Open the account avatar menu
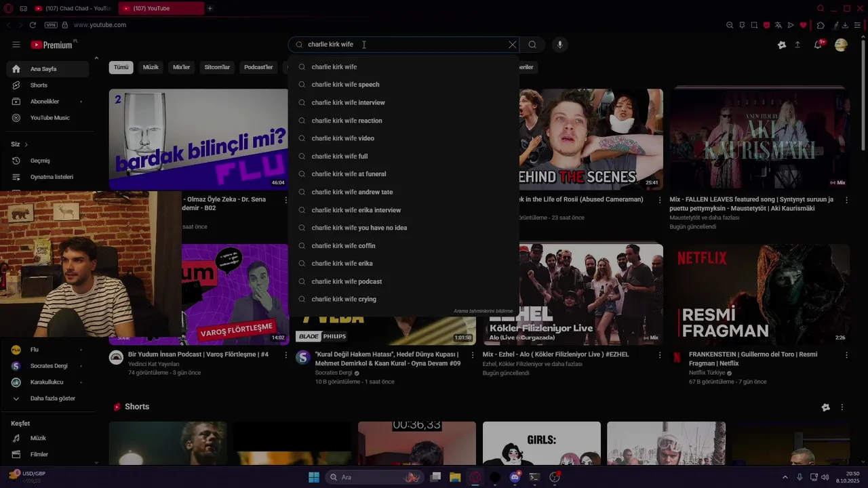868x488 pixels. 841,45
